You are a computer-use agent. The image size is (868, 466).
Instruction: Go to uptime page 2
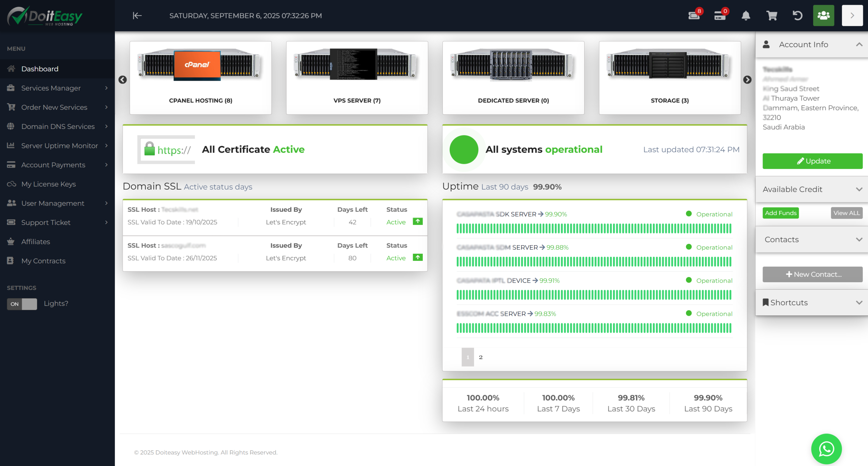(480, 357)
